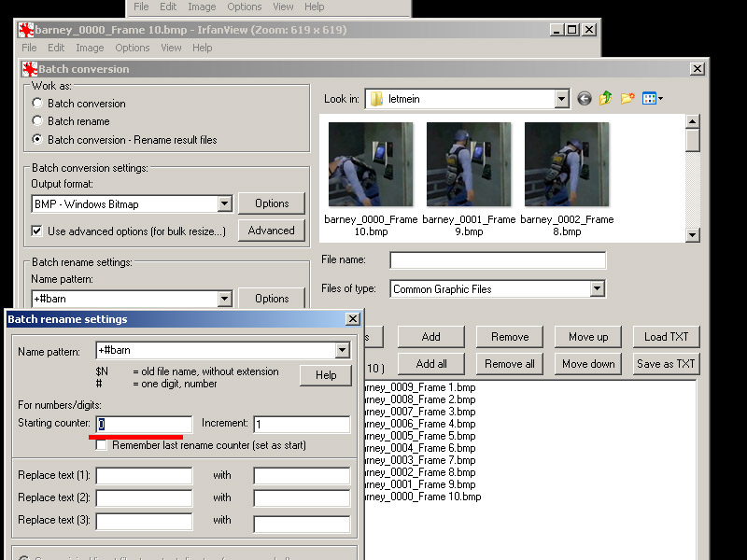Expand the Look in letmein folder dropdown
747x560 pixels.
[562, 99]
